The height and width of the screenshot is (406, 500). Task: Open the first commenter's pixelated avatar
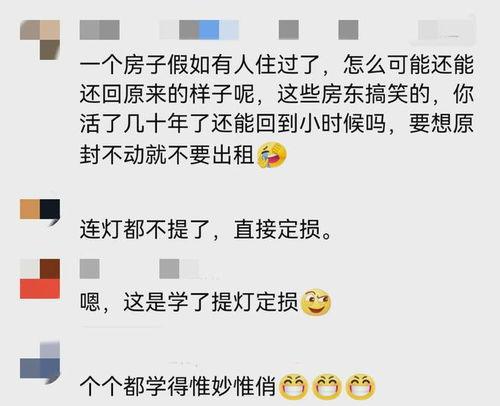click(x=40, y=40)
